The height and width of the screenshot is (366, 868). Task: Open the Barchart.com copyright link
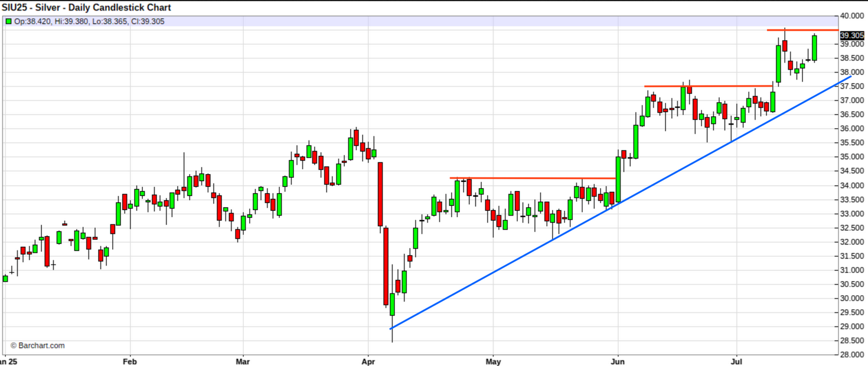point(37,345)
